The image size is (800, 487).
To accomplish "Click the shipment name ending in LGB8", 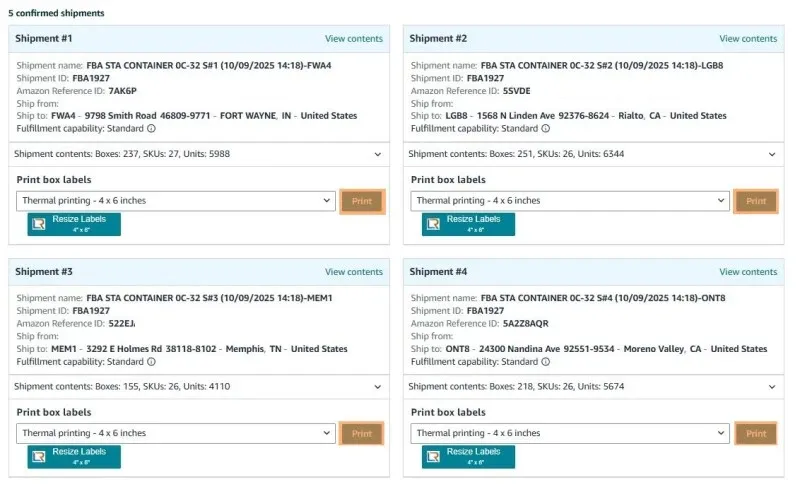I will [x=602, y=65].
